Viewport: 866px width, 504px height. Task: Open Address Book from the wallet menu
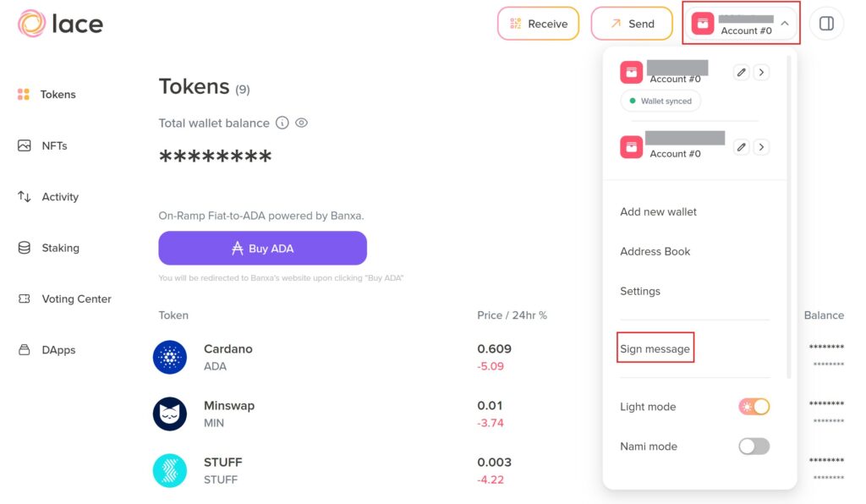click(655, 251)
